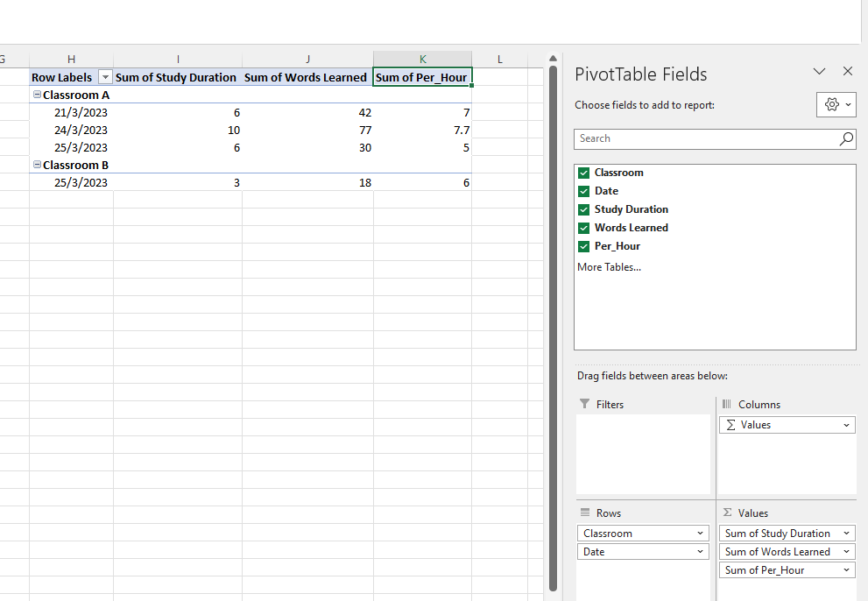Viewport: 868px width, 601px height.
Task: Select column L header
Action: pos(500,60)
